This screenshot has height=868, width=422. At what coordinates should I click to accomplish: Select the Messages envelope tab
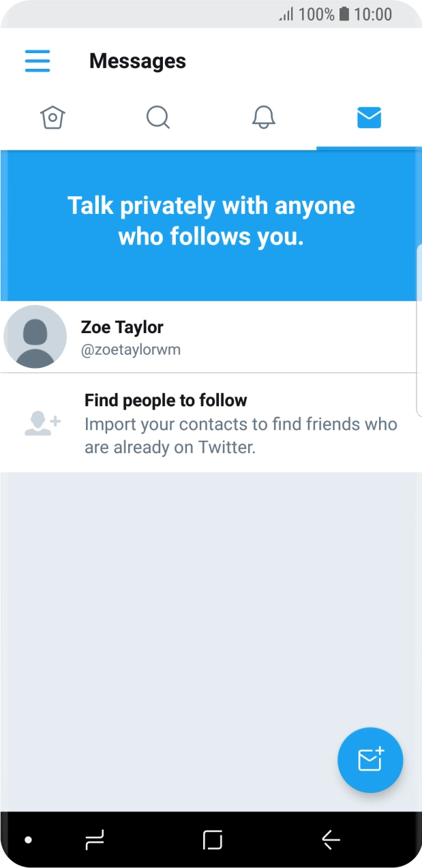369,118
